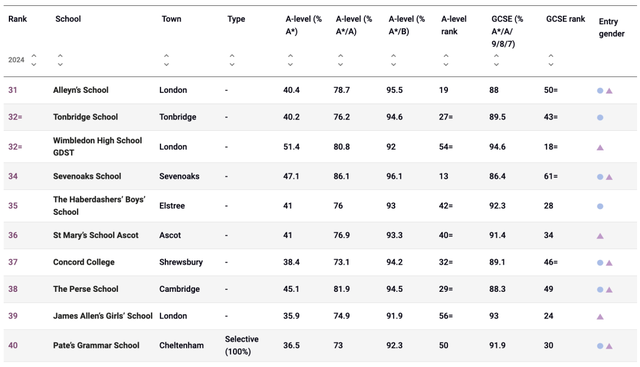Click rank 37 for Concord College
The image size is (640, 367).
click(x=13, y=262)
